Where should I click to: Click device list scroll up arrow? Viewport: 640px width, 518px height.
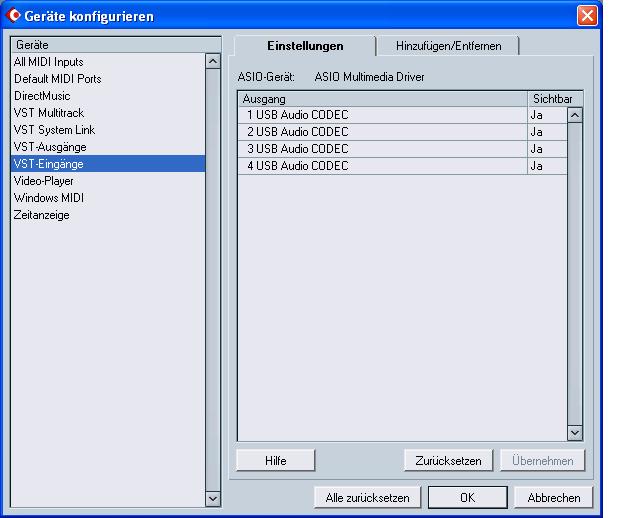pyautogui.click(x=213, y=61)
